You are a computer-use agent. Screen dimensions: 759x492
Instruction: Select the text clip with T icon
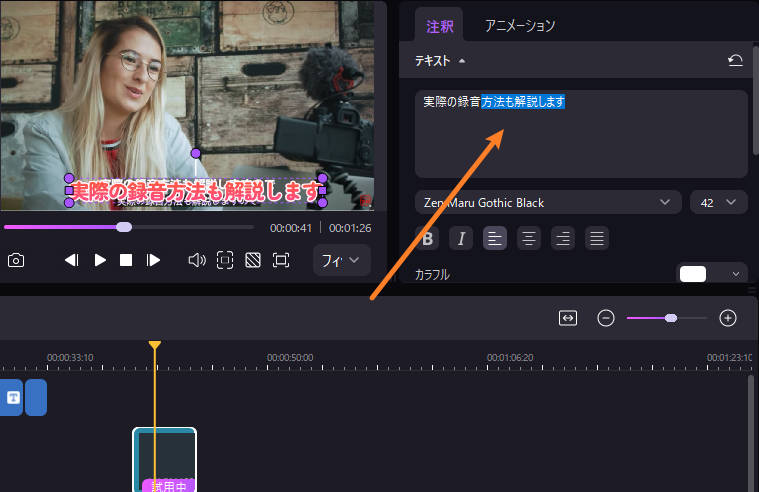11,398
